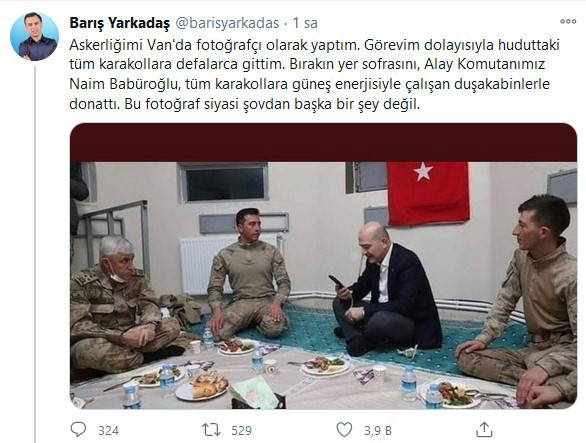
Task: Click the Turkish flag in the photo
Action: point(428,193)
